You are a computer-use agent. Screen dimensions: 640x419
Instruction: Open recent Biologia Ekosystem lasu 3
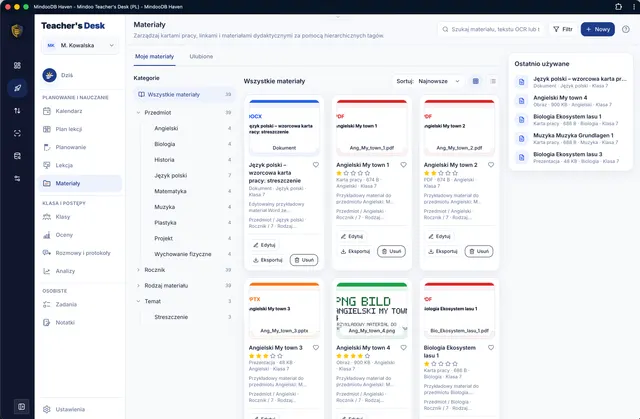click(x=571, y=157)
